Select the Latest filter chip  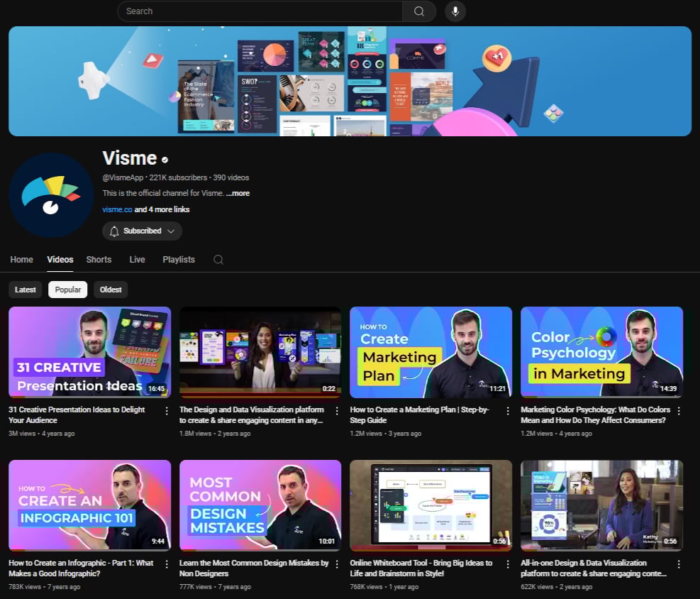tap(25, 290)
